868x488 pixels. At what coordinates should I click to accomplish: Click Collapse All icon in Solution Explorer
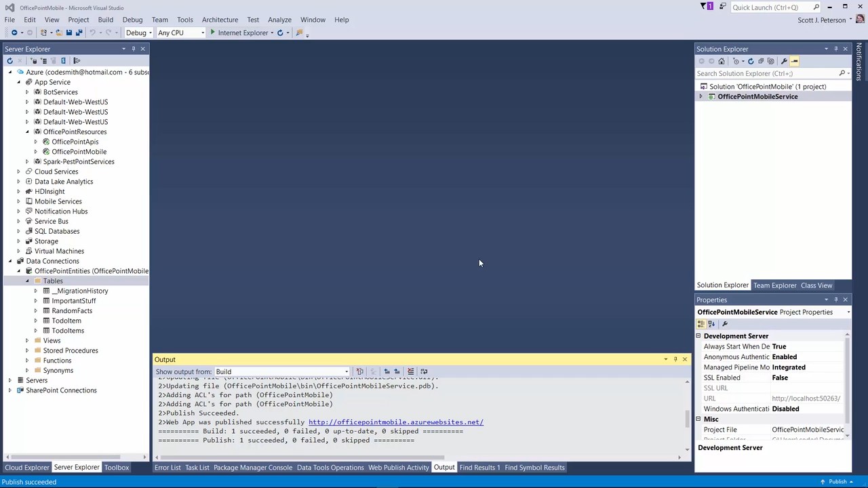pos(761,61)
